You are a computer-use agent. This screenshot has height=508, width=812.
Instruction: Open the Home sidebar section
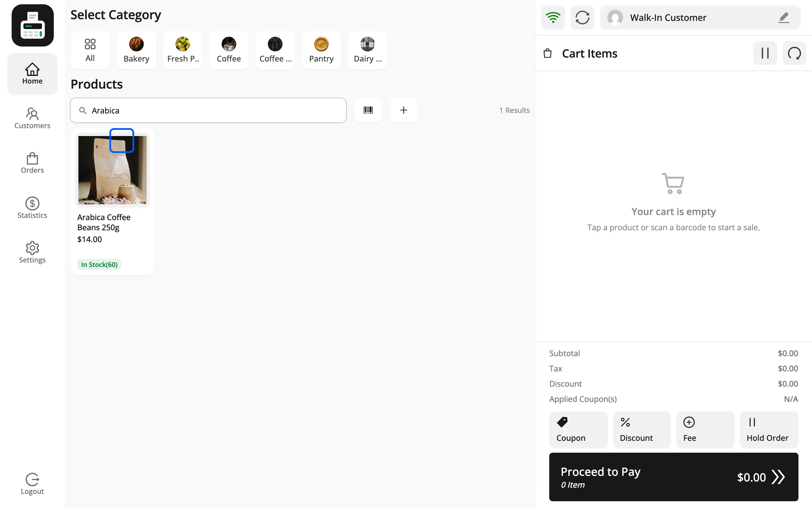point(32,74)
